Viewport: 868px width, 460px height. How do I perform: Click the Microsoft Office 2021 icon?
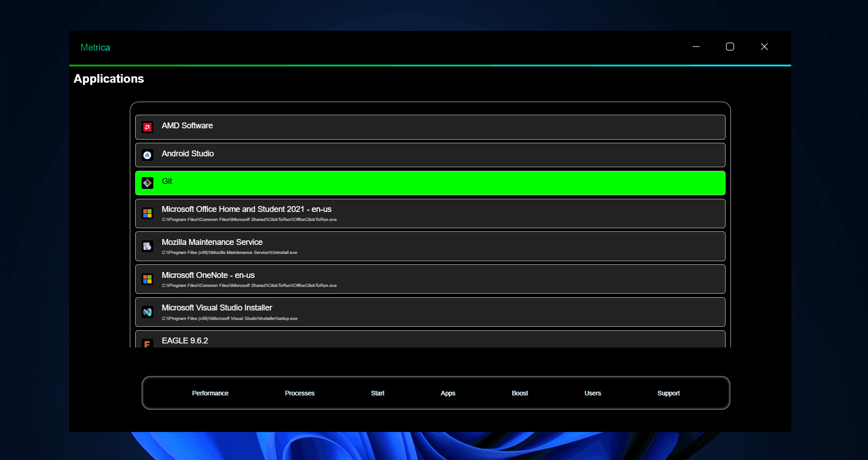tap(147, 213)
